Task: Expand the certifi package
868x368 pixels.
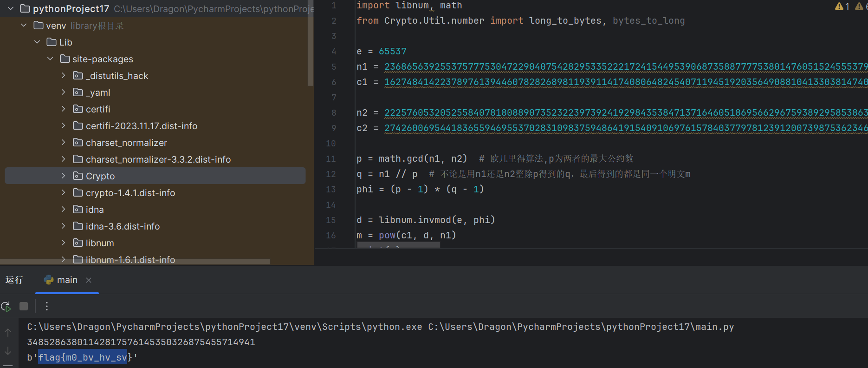Action: click(64, 109)
